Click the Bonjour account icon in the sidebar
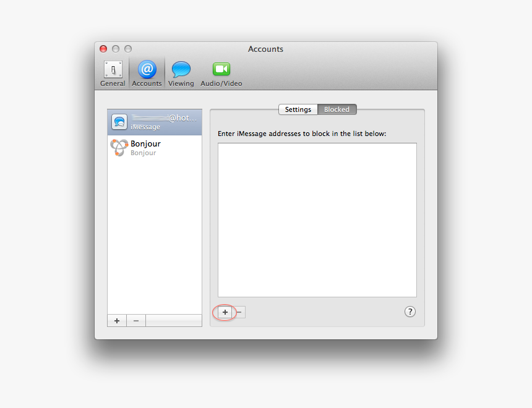The image size is (532, 408). pos(119,147)
